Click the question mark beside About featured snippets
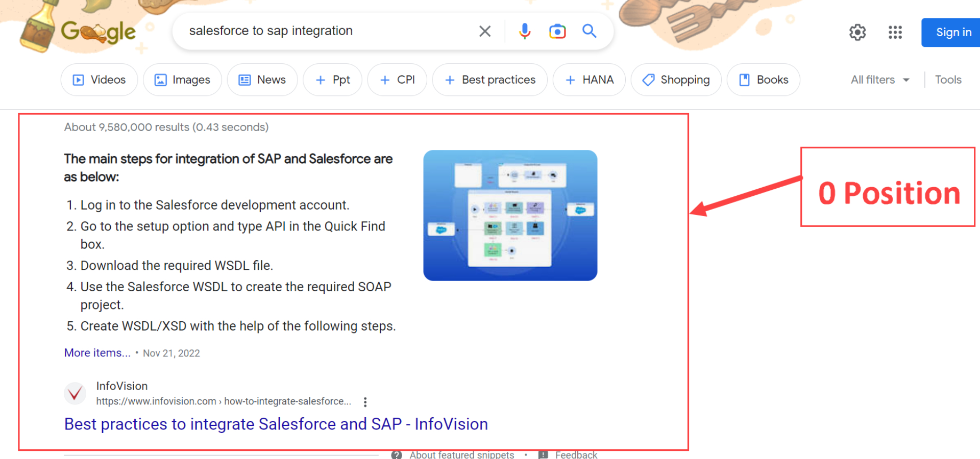This screenshot has height=459, width=980. [396, 454]
